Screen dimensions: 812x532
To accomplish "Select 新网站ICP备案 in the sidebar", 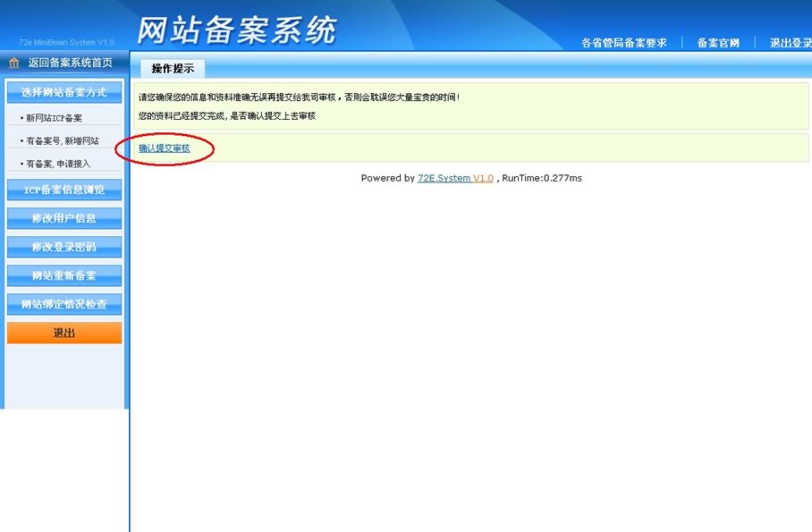I will pos(54,118).
